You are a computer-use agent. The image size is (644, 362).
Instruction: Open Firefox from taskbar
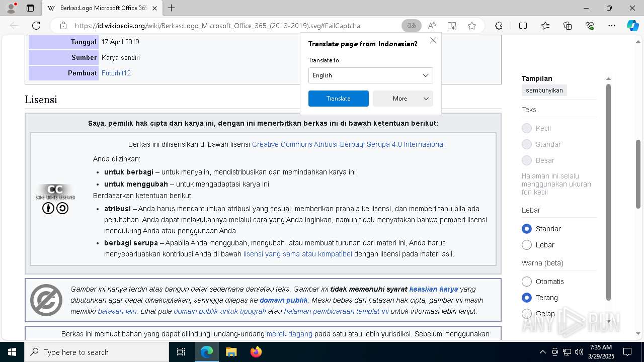256,352
